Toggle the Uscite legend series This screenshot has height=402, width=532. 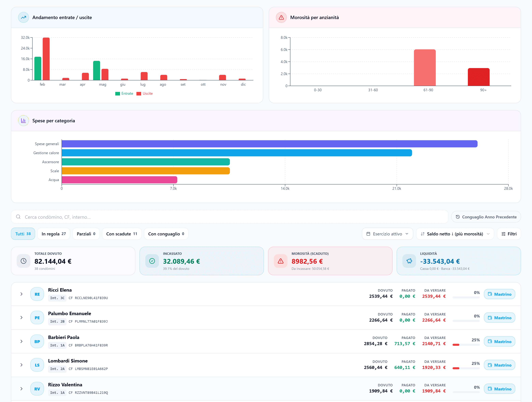(x=145, y=94)
